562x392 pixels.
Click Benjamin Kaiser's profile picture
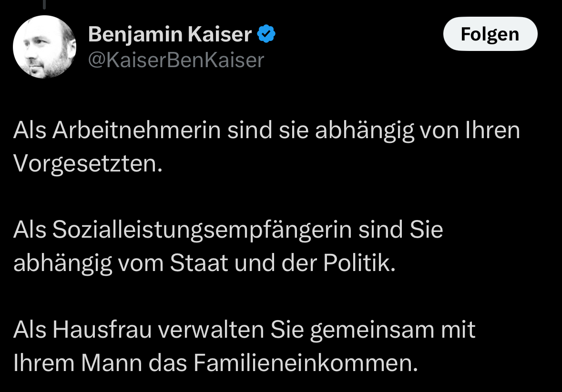pyautogui.click(x=44, y=47)
